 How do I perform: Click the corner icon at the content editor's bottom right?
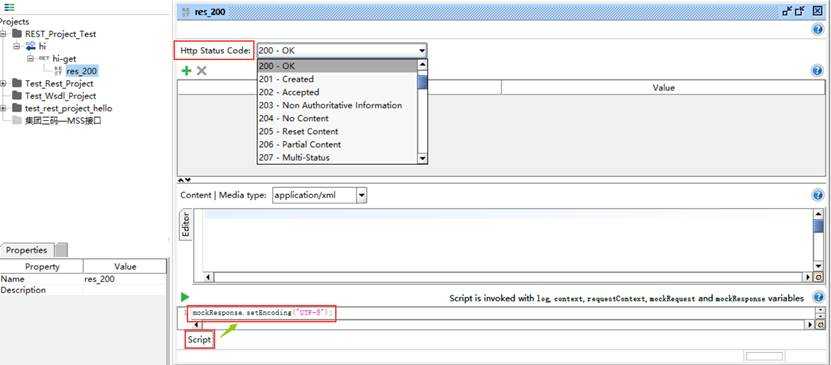coord(819,277)
